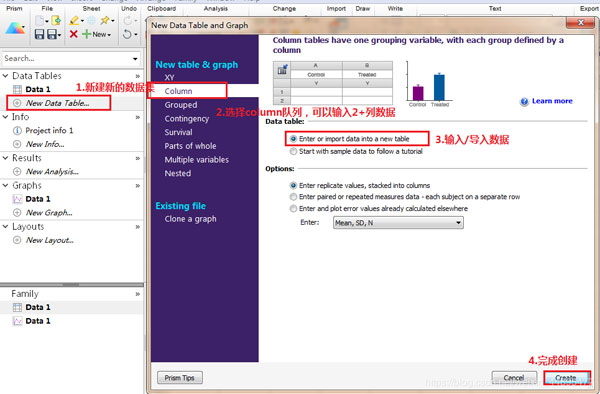This screenshot has height=394, width=600.
Task: Close the New Data Table and Graph dialog
Action: [x=580, y=23]
